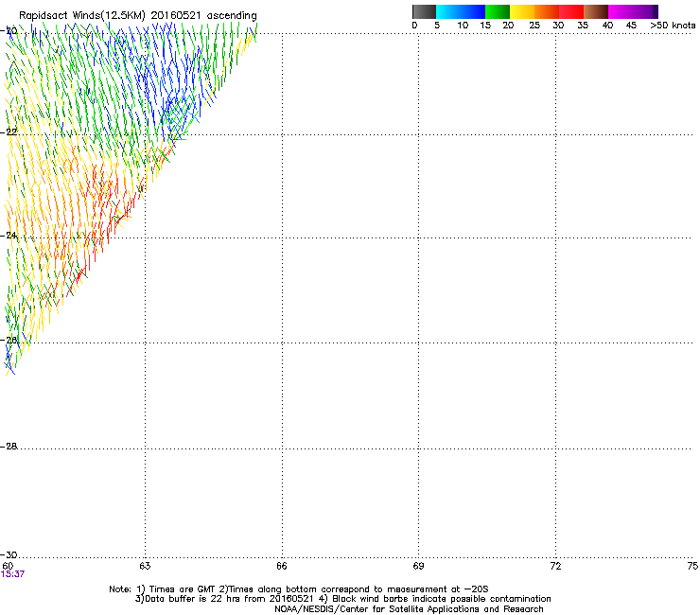Image resolution: width=700 pixels, height=615 pixels.
Task: Click the gray 0-5 knots color swatch
Action: tap(424, 11)
